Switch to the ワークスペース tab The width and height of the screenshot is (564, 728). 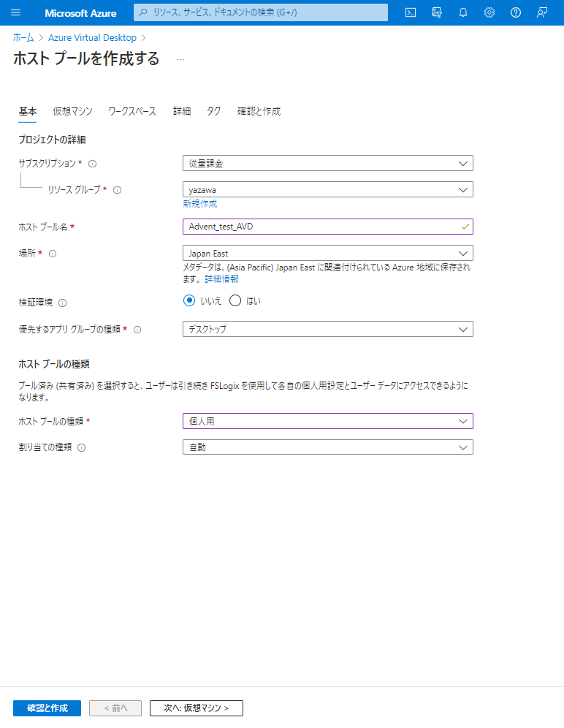(132, 111)
